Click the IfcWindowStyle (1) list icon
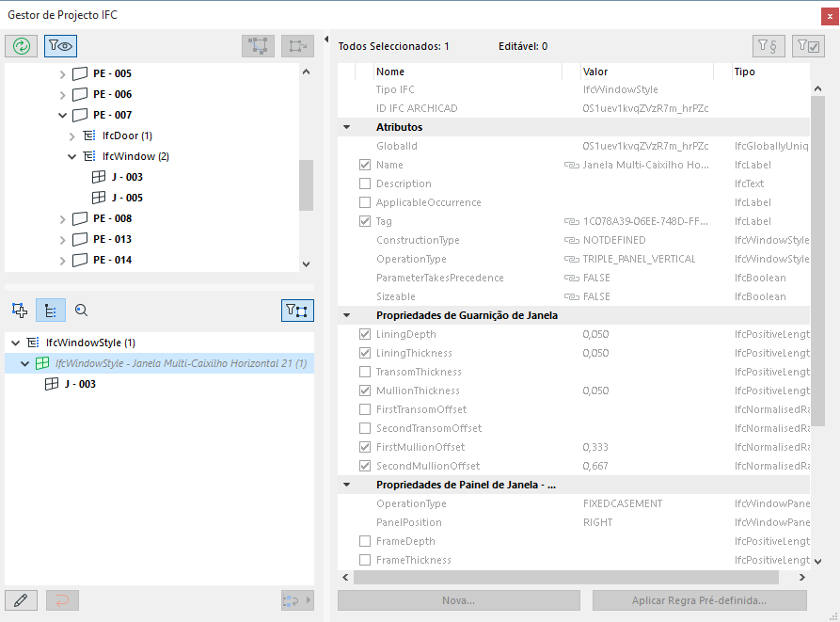The width and height of the screenshot is (840, 622). (x=33, y=343)
